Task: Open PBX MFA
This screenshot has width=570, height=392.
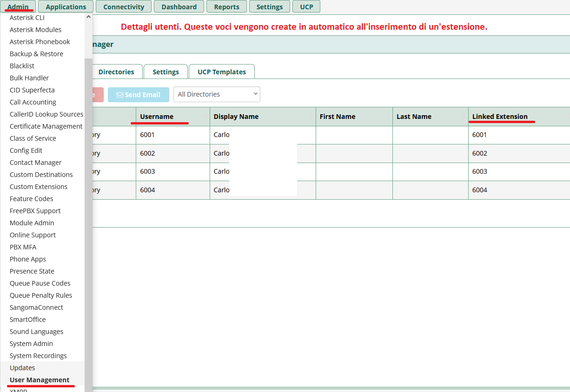Action: point(23,247)
